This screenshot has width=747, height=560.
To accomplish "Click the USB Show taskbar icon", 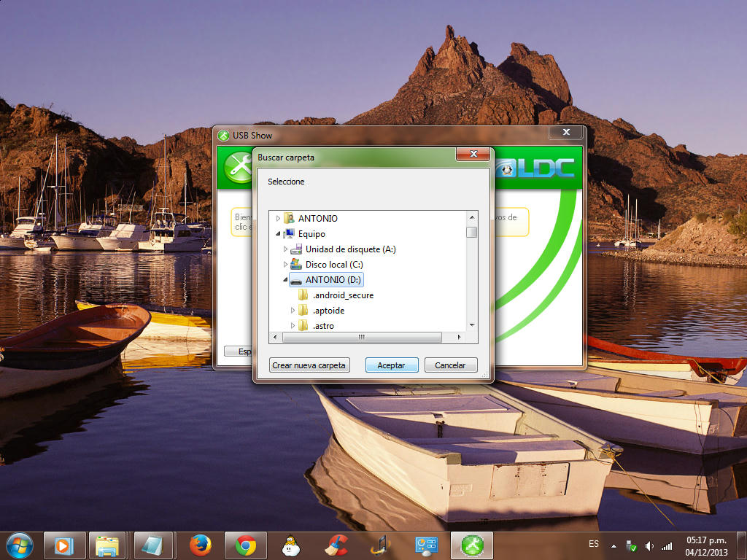I will point(472,545).
